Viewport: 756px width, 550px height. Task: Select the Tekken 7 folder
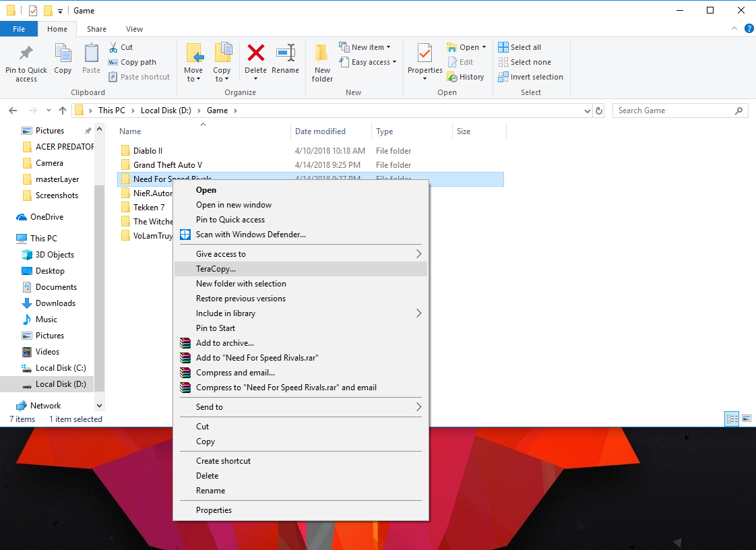click(x=148, y=208)
